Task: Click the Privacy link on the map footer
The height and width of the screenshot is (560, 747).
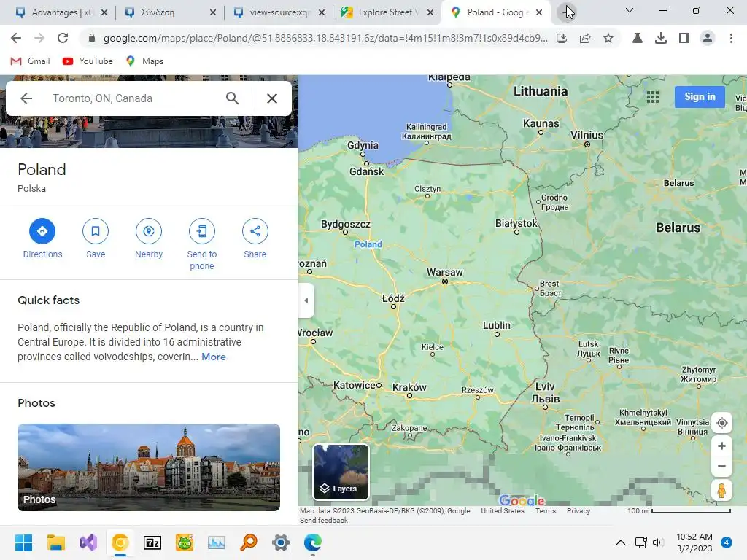Action: [x=578, y=510]
